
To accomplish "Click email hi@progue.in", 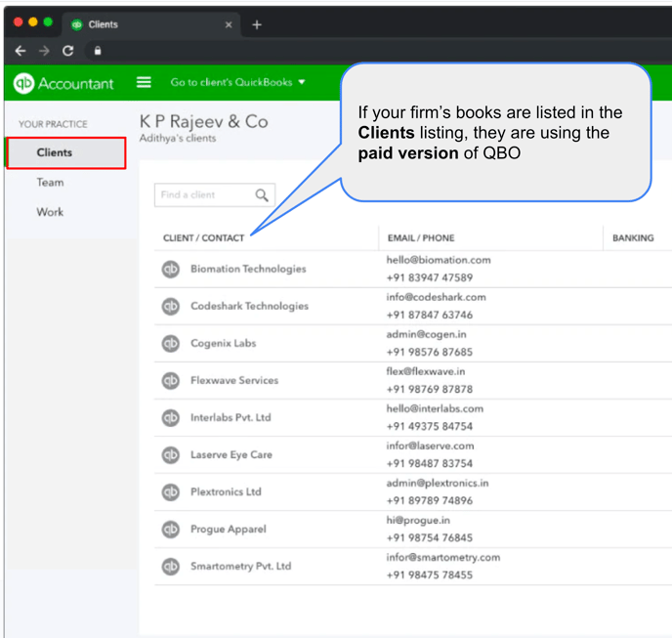I will 418,520.
